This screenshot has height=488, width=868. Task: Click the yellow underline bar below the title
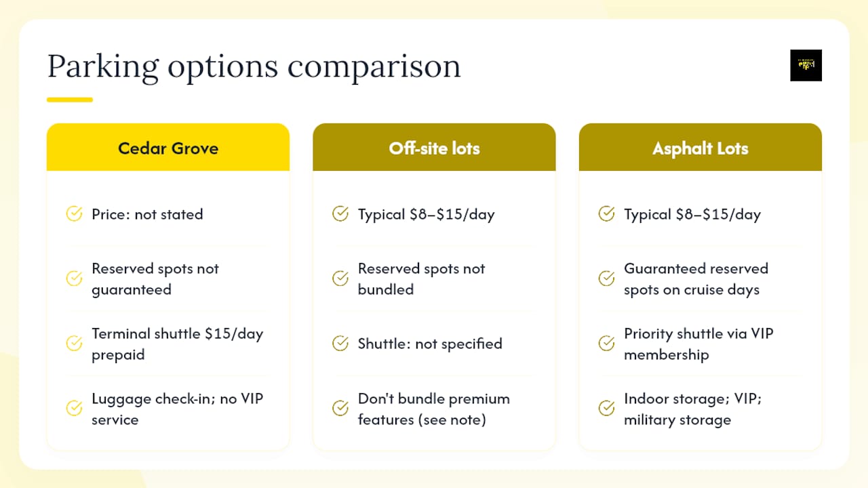70,100
